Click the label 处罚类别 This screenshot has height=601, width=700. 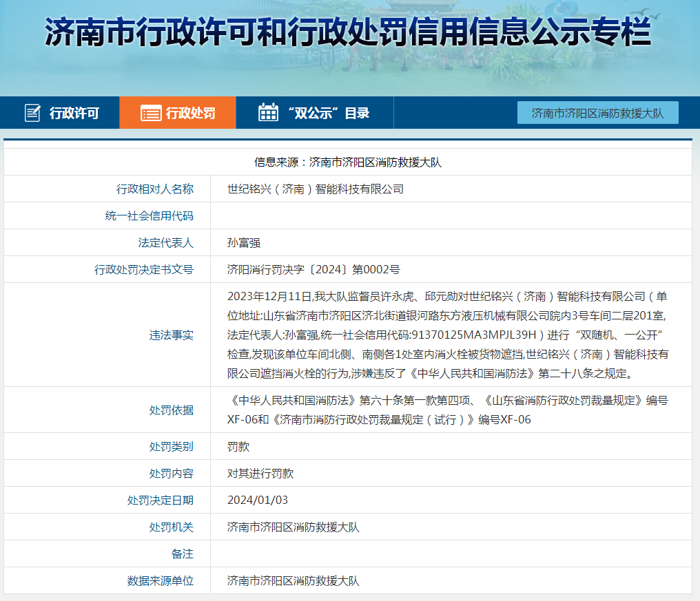coord(172,447)
